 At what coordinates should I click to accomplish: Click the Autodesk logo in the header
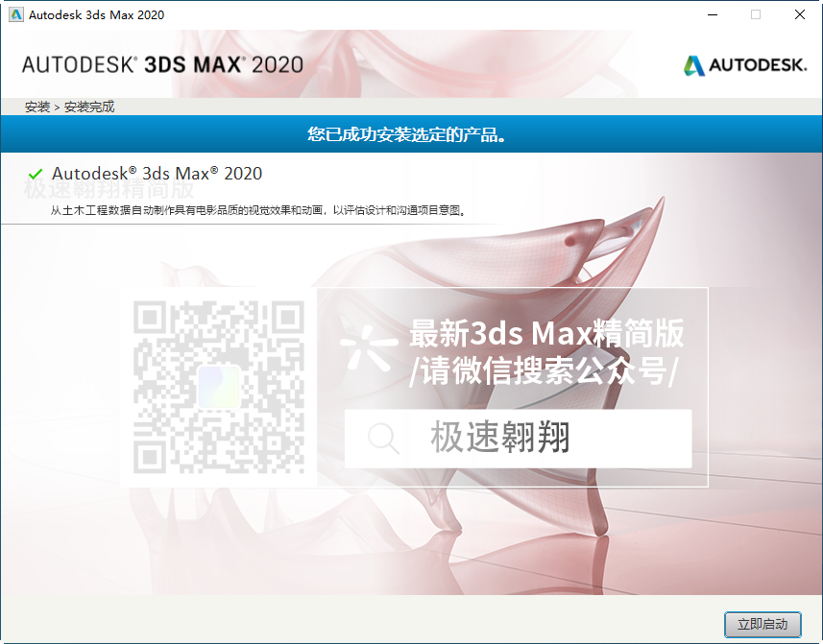coord(745,65)
